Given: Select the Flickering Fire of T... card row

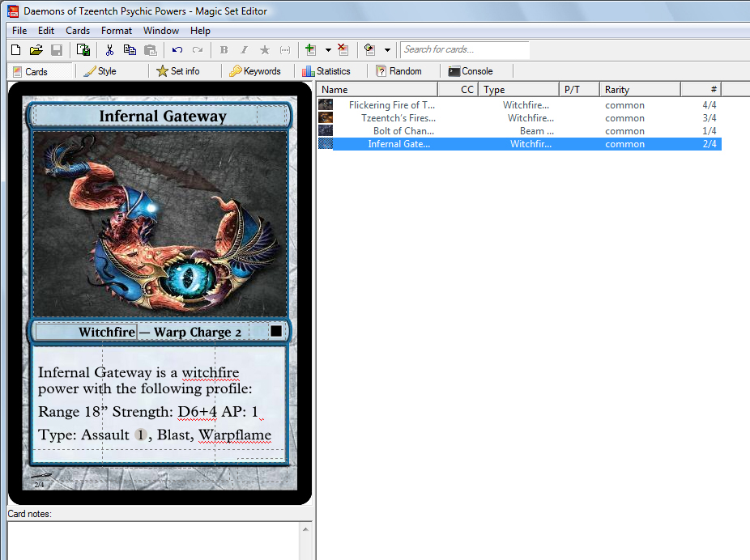Looking at the screenshot, I should point(519,104).
